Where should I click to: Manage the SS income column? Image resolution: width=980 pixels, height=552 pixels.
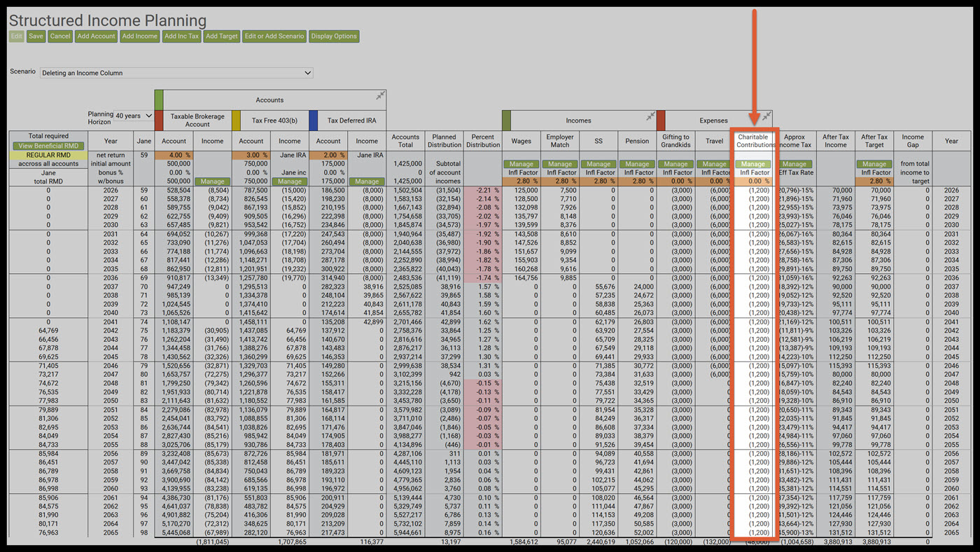pos(598,164)
